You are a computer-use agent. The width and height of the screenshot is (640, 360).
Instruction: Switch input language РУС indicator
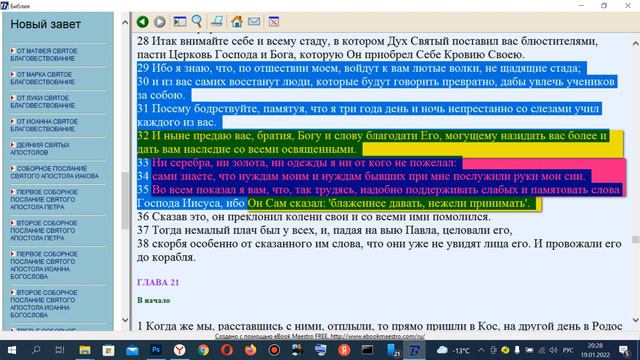click(x=568, y=350)
